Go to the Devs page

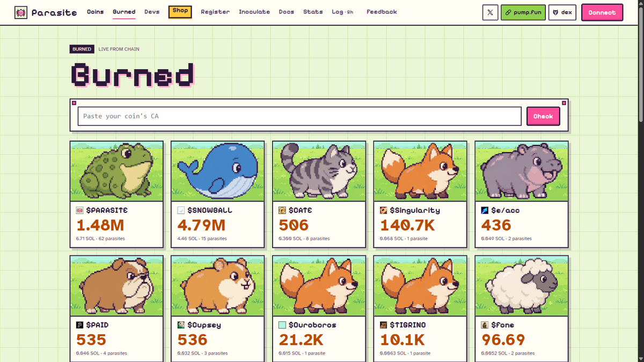click(152, 12)
